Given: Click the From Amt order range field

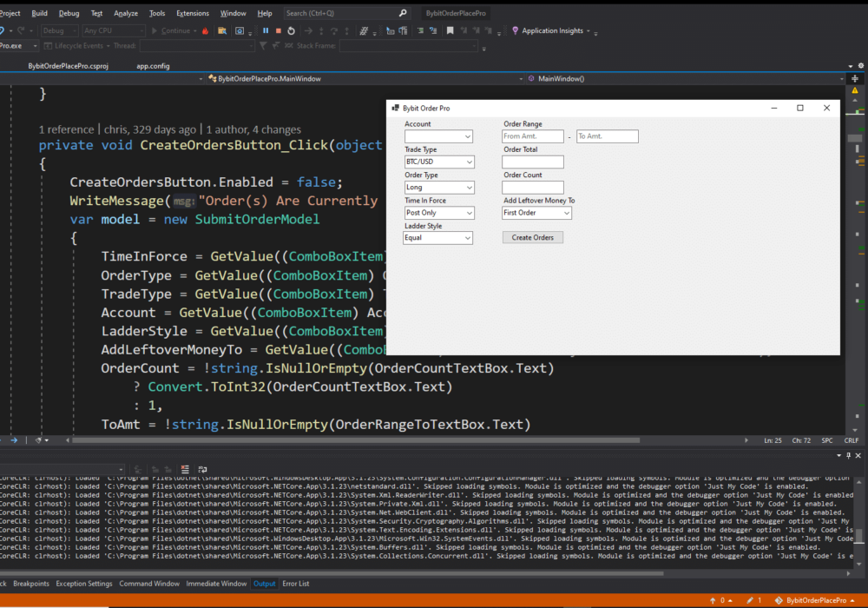Looking at the screenshot, I should 532,136.
